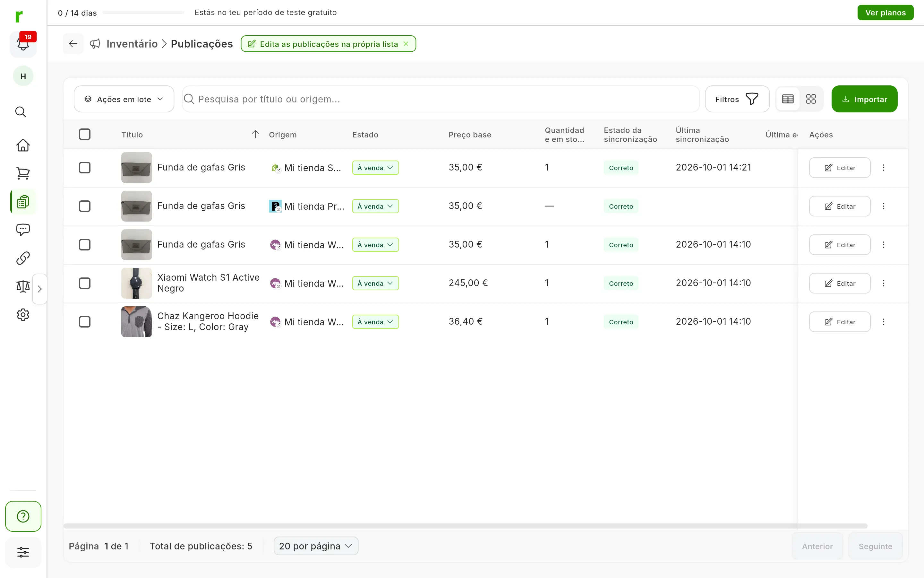Check the box for WooCommerce Funda de gafas Gris

(x=84, y=245)
